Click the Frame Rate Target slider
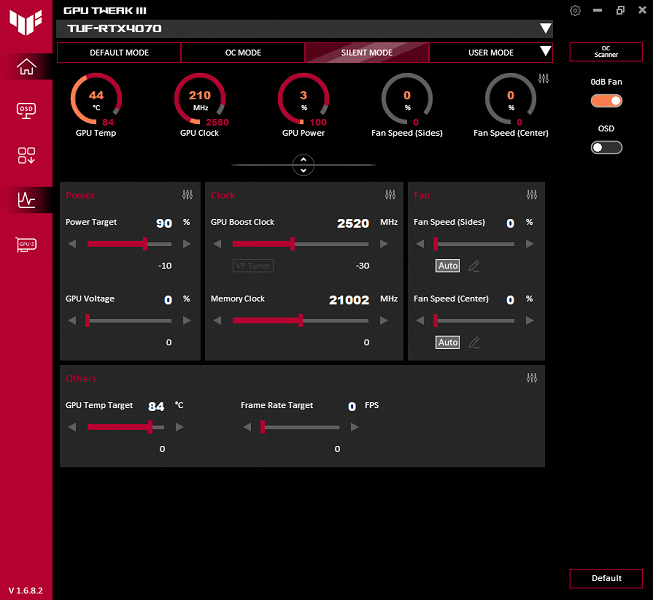This screenshot has height=600, width=653. (301, 427)
